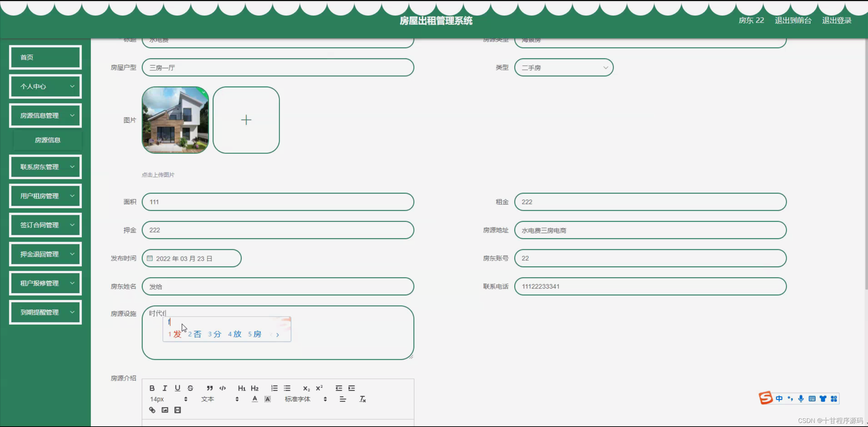
Task: Open the 类型 dropdown showing 二手房
Action: click(x=564, y=68)
